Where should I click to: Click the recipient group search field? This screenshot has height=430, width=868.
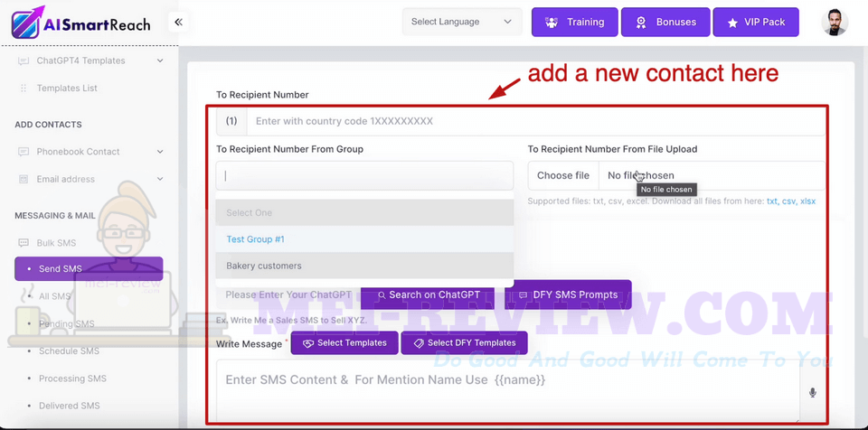(x=364, y=176)
